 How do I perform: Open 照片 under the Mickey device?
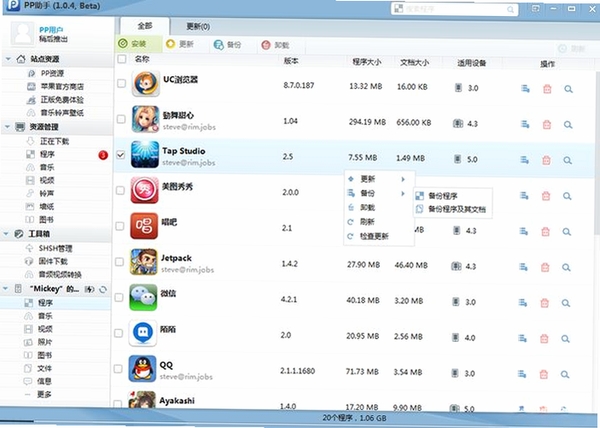coord(45,342)
